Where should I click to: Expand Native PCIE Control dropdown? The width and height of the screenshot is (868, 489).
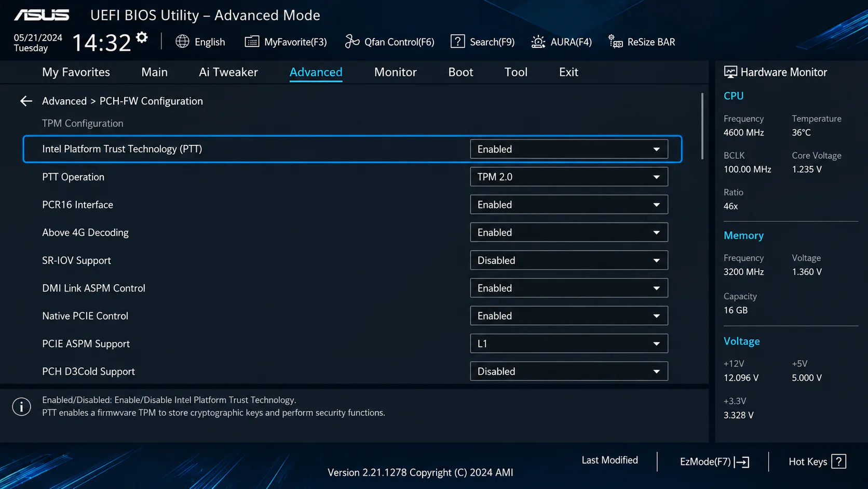pos(569,316)
